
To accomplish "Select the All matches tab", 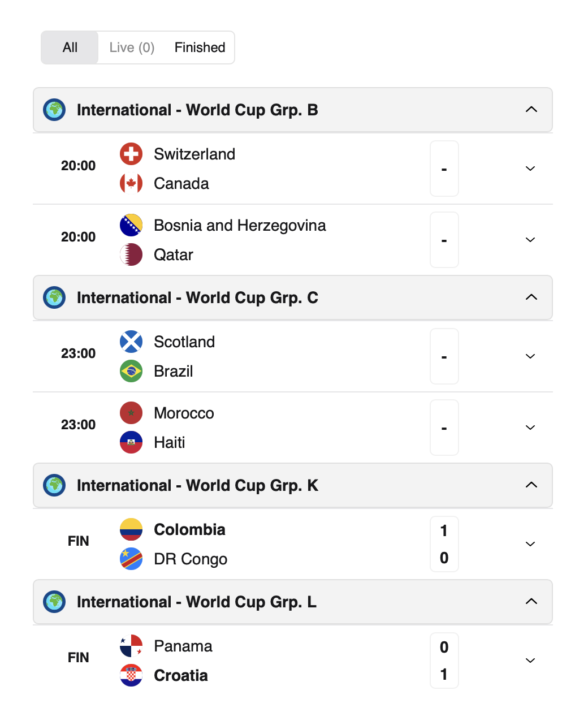I will click(70, 48).
